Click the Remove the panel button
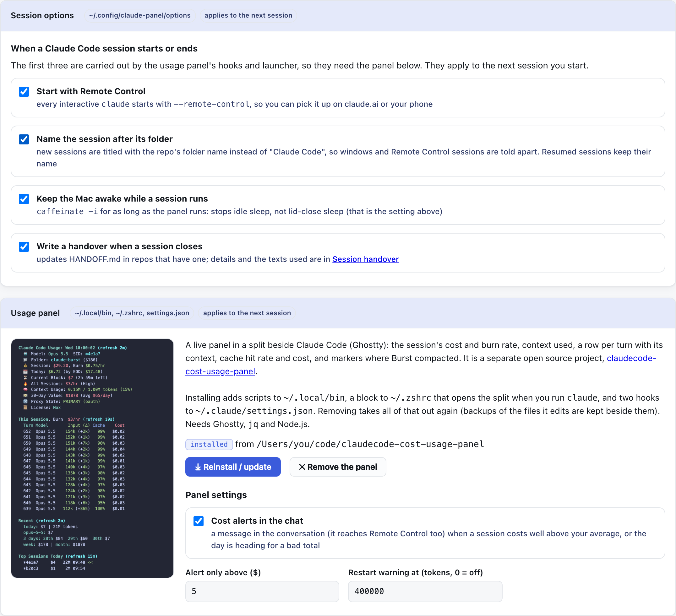 pyautogui.click(x=338, y=467)
